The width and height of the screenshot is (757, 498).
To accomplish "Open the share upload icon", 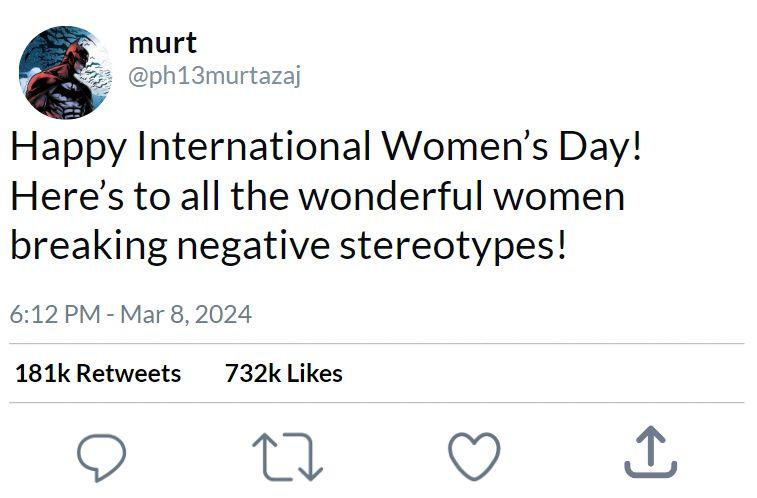I will pos(650,452).
